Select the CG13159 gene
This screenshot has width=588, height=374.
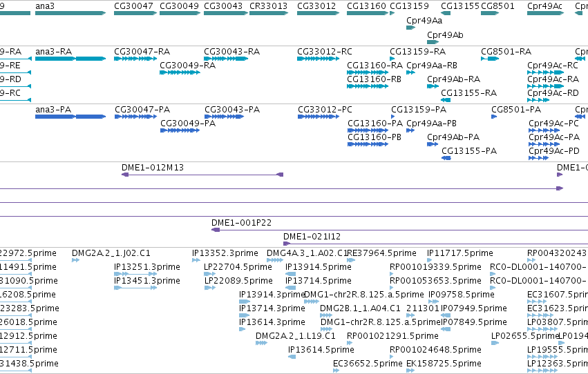coord(392,13)
